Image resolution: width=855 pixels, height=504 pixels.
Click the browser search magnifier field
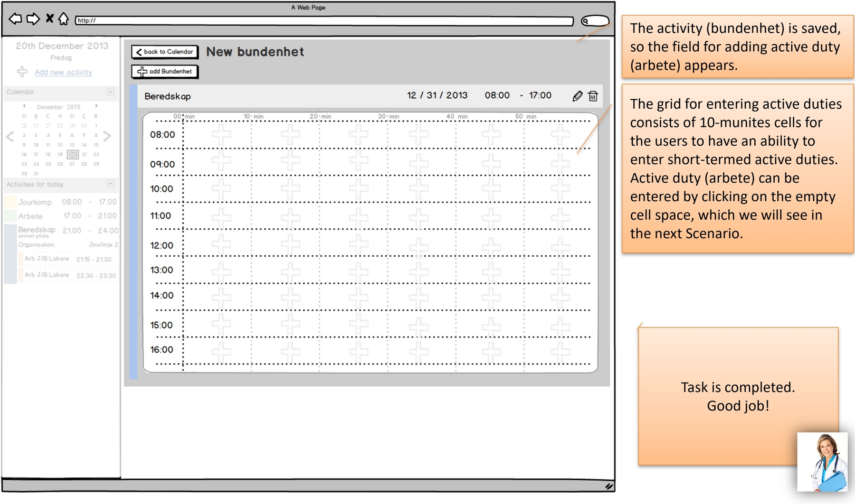click(595, 21)
